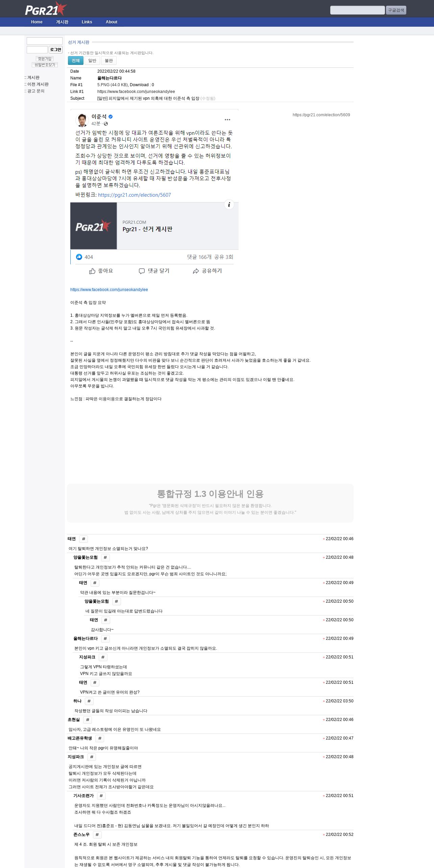Screen dimensions: 434x868
Task: Open the 이전 게시판 sidebar link
Action: (x=38, y=85)
